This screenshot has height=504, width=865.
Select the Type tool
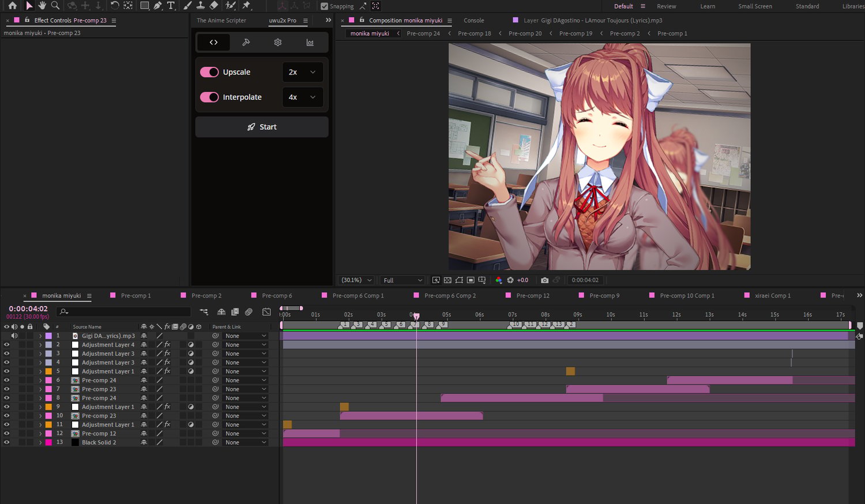[171, 6]
